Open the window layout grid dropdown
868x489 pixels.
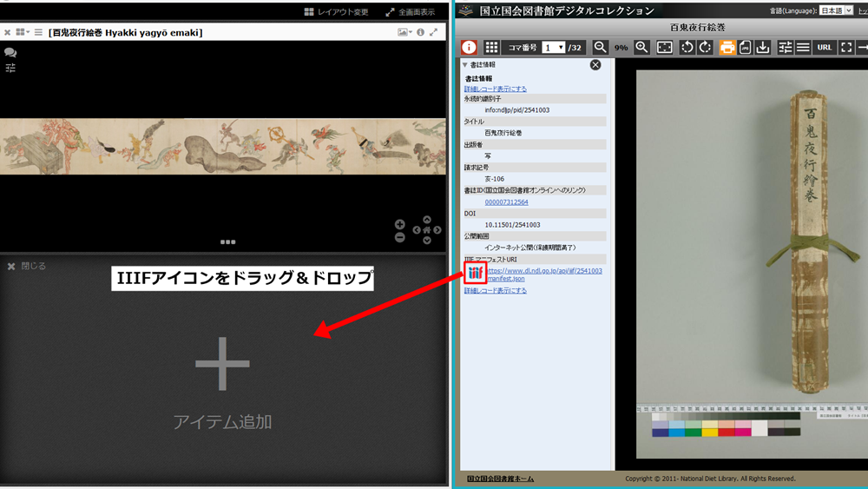(23, 32)
